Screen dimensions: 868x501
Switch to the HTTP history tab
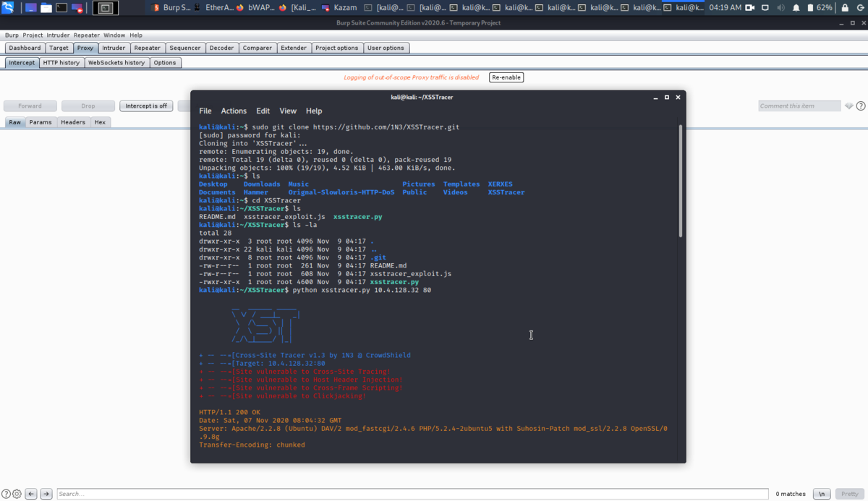pyautogui.click(x=61, y=62)
